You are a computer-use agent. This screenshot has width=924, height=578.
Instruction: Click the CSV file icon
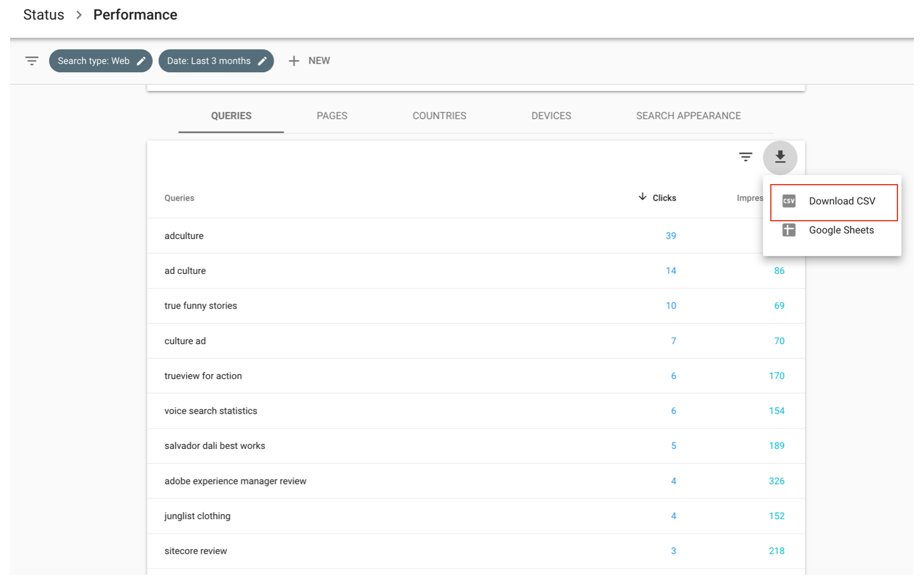[789, 201]
